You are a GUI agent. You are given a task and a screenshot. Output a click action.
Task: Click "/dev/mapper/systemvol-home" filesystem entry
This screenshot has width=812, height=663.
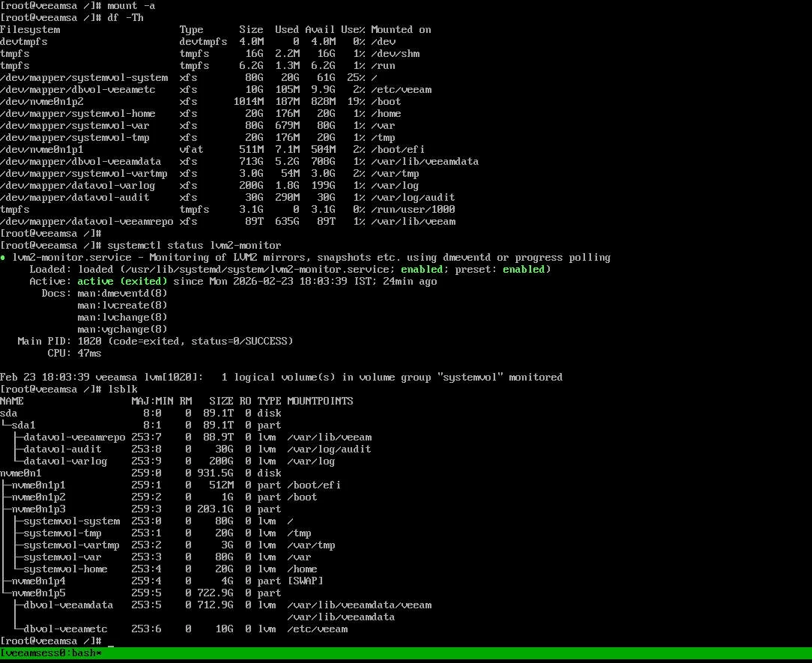(x=78, y=113)
